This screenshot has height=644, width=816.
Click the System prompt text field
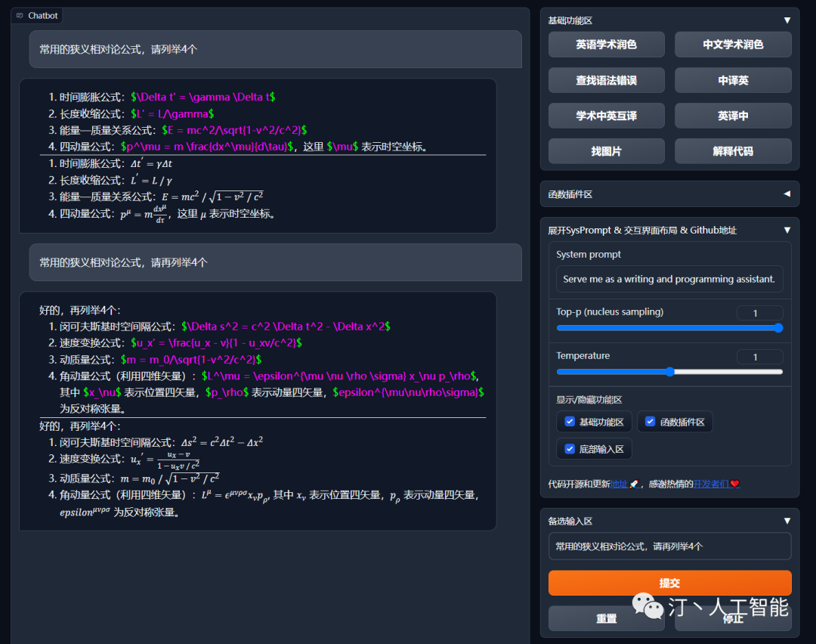[669, 279]
